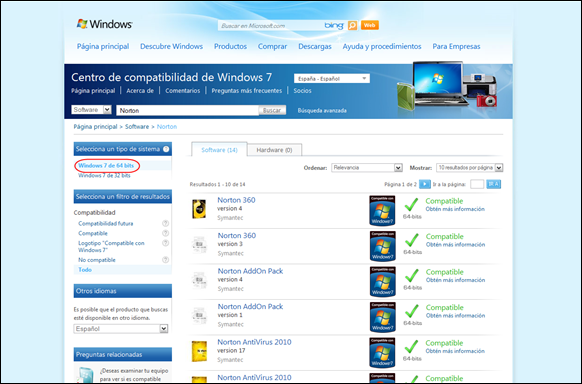This screenshot has width=582, height=384.
Task: Click Búsqueda avanzada link
Action: pyautogui.click(x=322, y=111)
